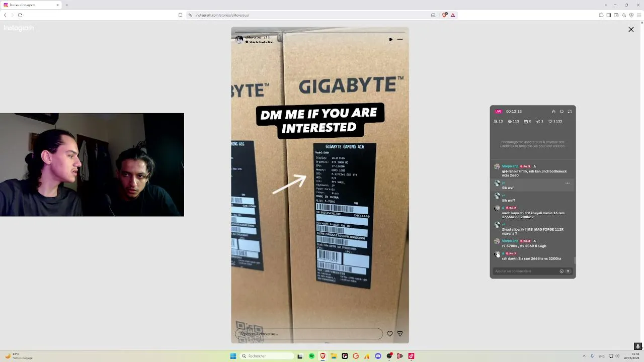Click the red LIVE badge
This screenshot has height=362, width=644.
click(x=498, y=112)
